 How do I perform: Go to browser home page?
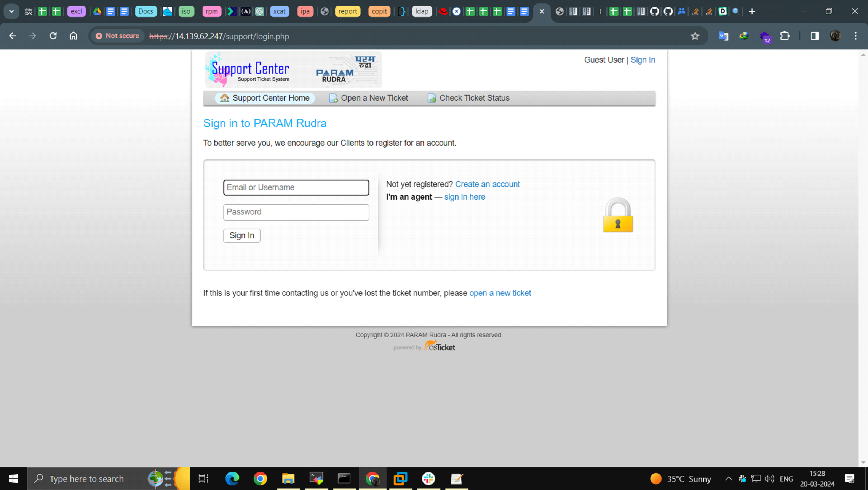[73, 36]
